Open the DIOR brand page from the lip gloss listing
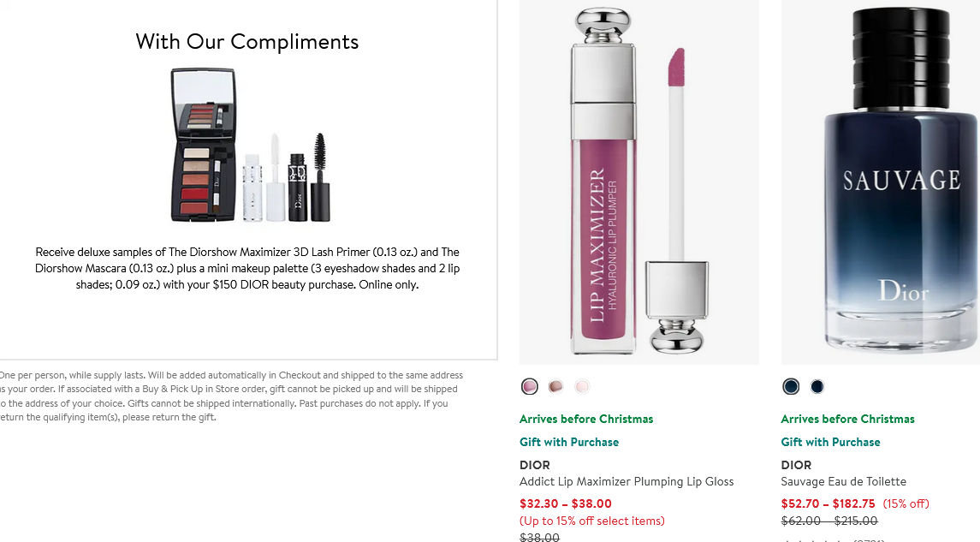 click(535, 464)
